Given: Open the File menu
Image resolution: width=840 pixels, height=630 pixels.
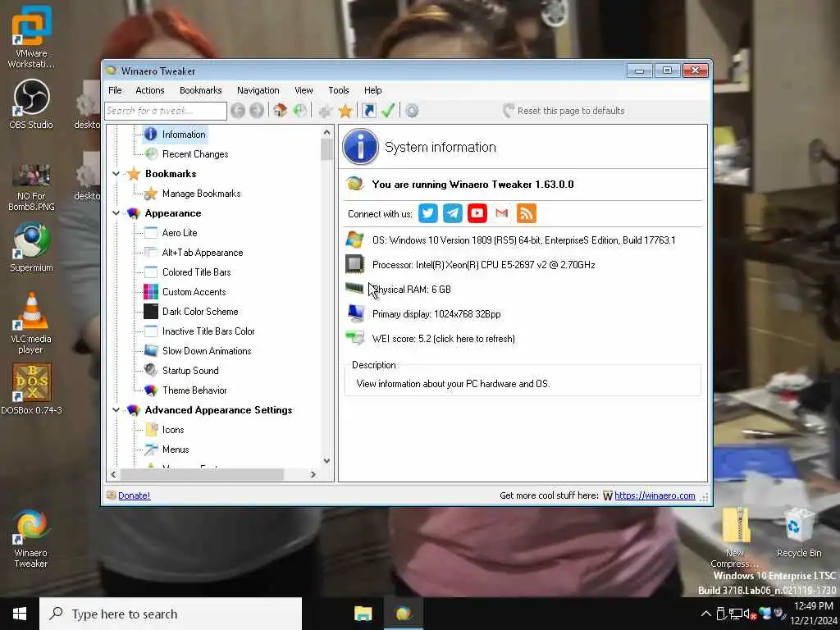Looking at the screenshot, I should click(x=115, y=90).
